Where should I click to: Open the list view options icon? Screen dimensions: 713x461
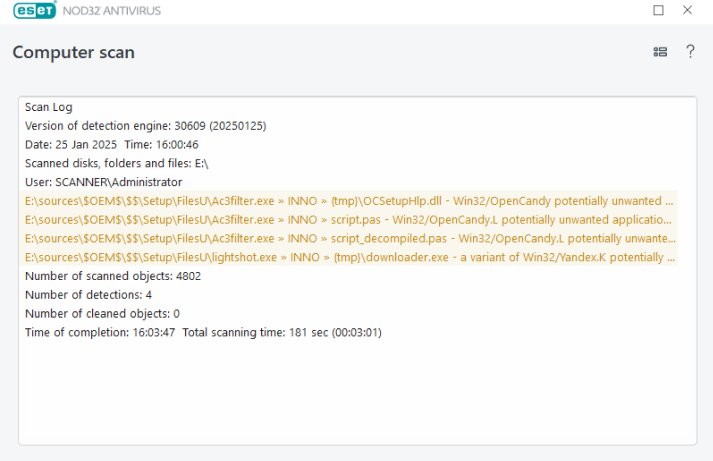(x=660, y=52)
